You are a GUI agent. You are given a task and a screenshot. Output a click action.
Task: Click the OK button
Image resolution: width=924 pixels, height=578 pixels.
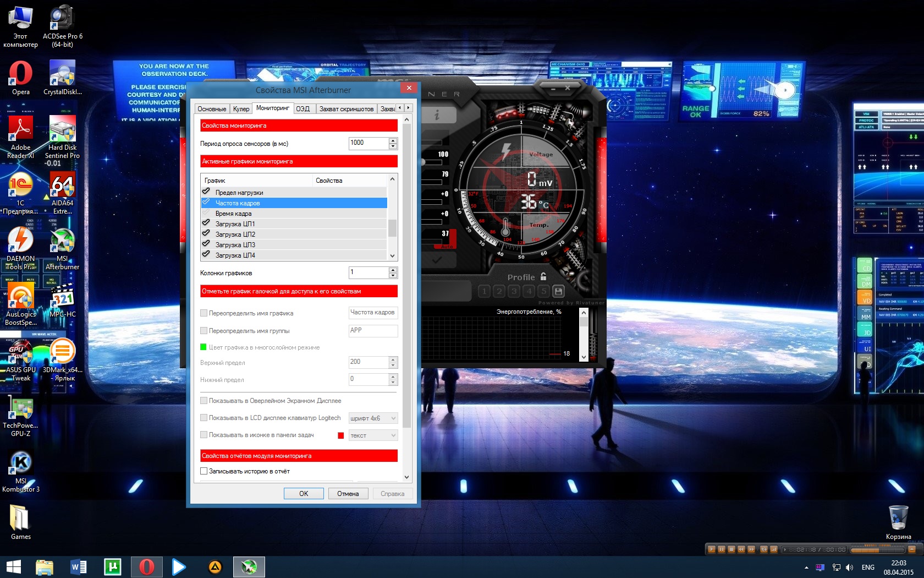coord(304,494)
